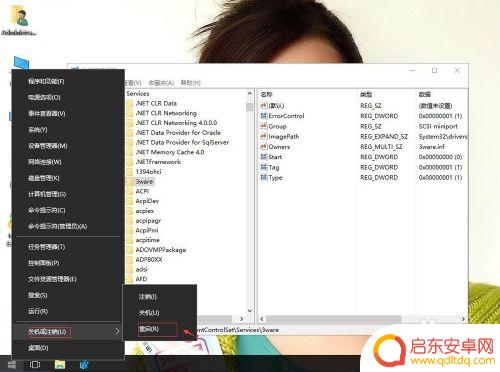Click the folder icon next to ADOVMPPackage

[130, 250]
